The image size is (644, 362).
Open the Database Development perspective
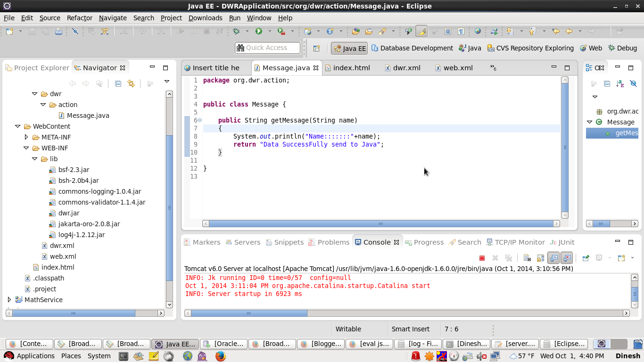[412, 48]
